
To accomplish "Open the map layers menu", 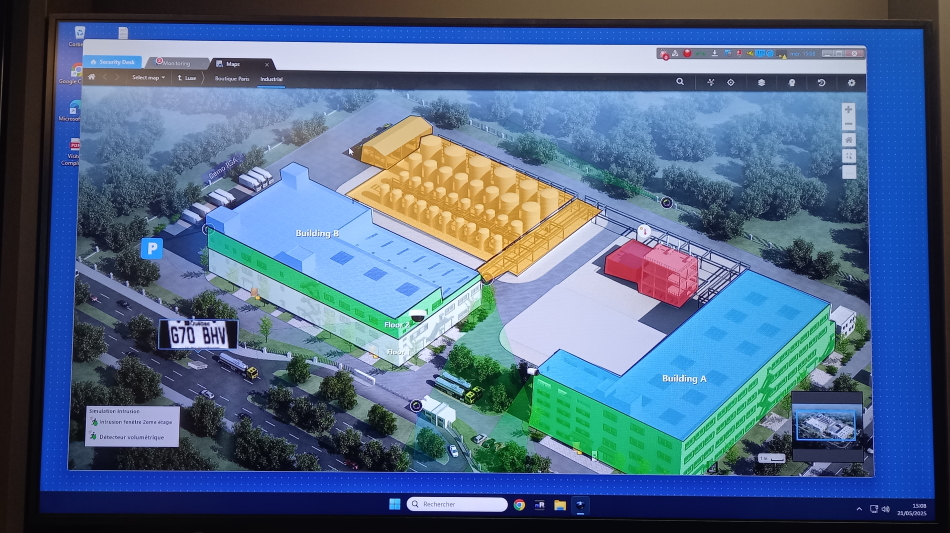I will (762, 82).
